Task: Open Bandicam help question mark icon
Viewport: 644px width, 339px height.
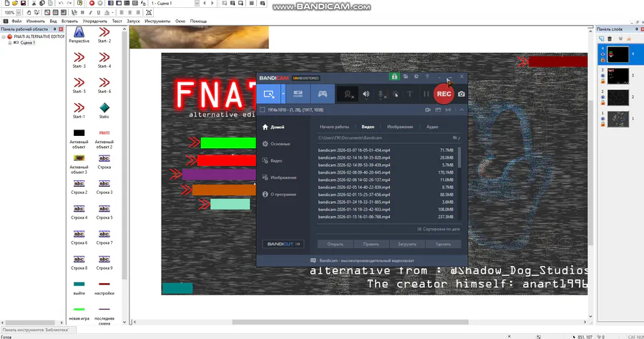Action: tap(427, 77)
